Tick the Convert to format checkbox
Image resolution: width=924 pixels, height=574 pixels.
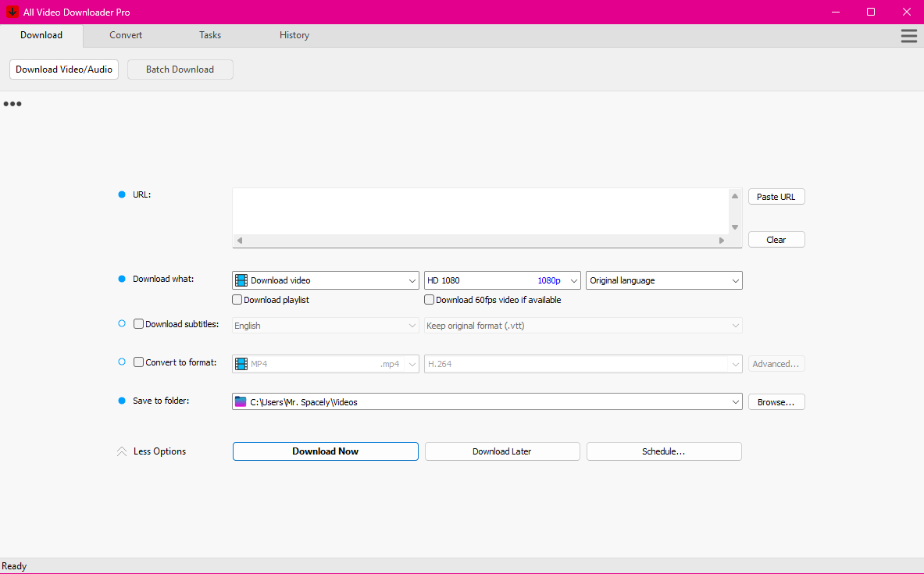coord(138,362)
